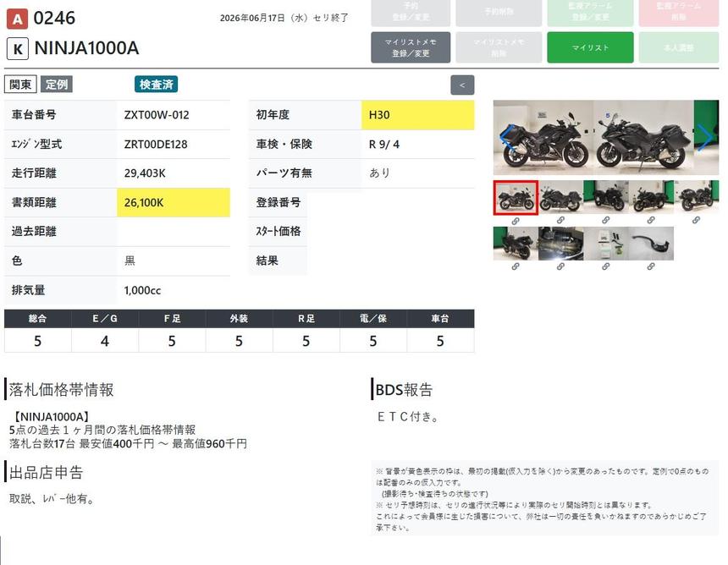
Task: Open link icon under first bottom-row thumbnail
Action: [516, 266]
